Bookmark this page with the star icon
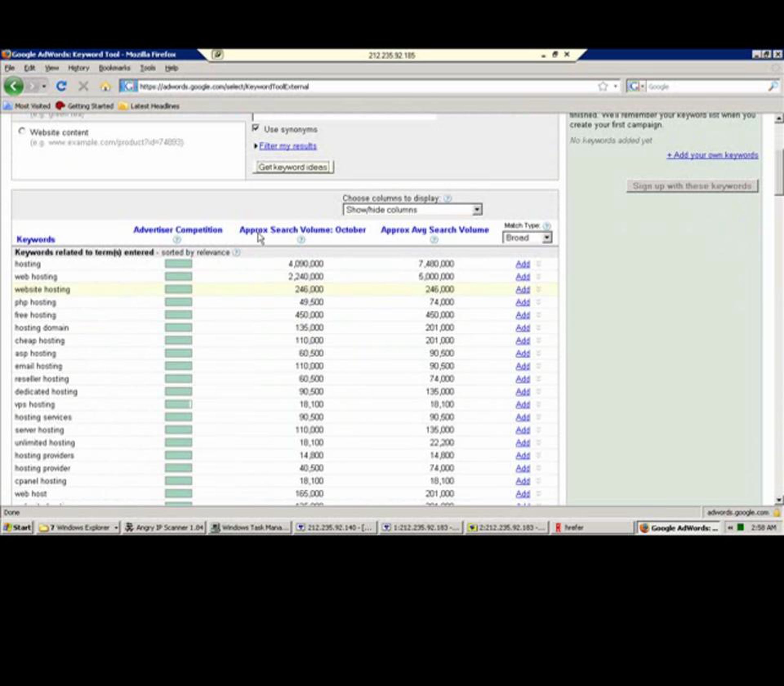The width and height of the screenshot is (784, 686). [x=603, y=87]
